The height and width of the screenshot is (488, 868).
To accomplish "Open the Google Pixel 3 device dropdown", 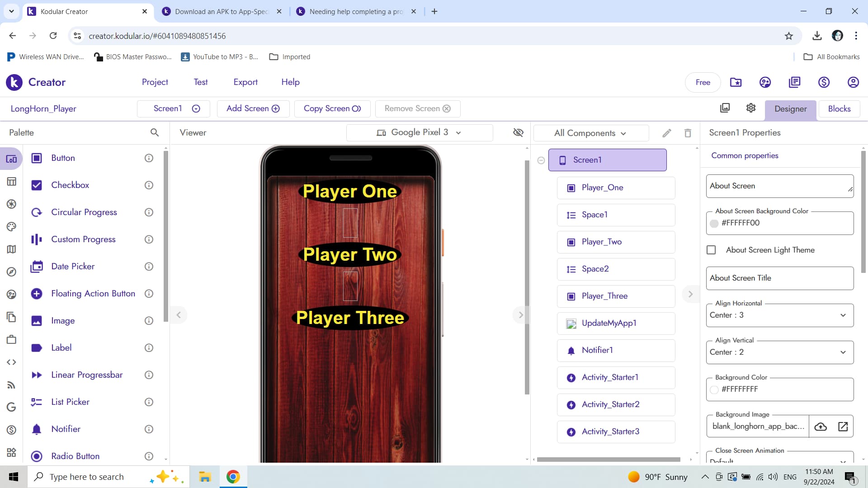I will [420, 132].
